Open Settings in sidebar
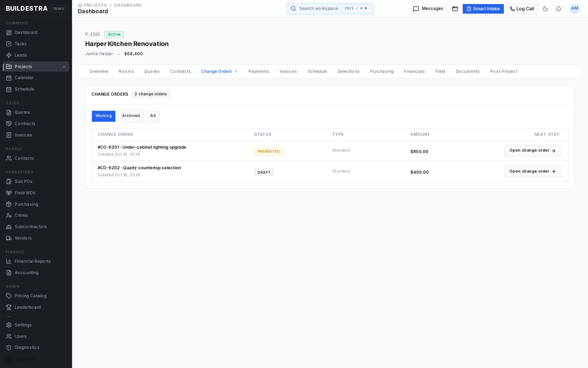The image size is (588, 368). coord(36,325)
